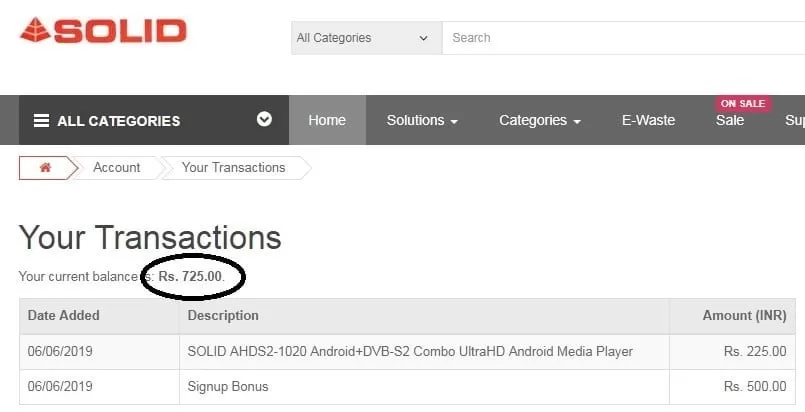This screenshot has width=805, height=412.
Task: Open the E-Waste menu item
Action: (648, 121)
